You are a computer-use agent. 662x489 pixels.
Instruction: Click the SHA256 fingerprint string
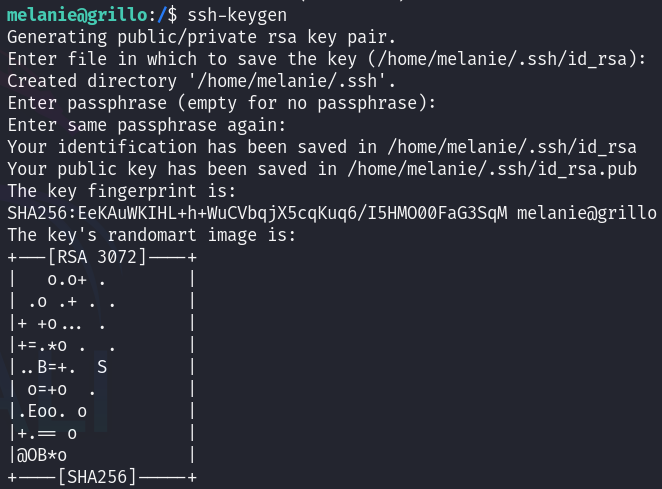coord(258,213)
